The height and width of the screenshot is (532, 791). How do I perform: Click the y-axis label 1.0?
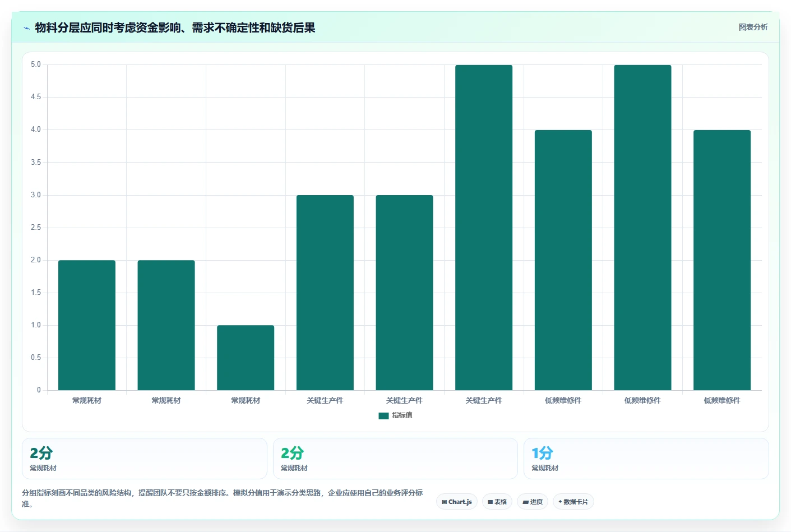36,325
